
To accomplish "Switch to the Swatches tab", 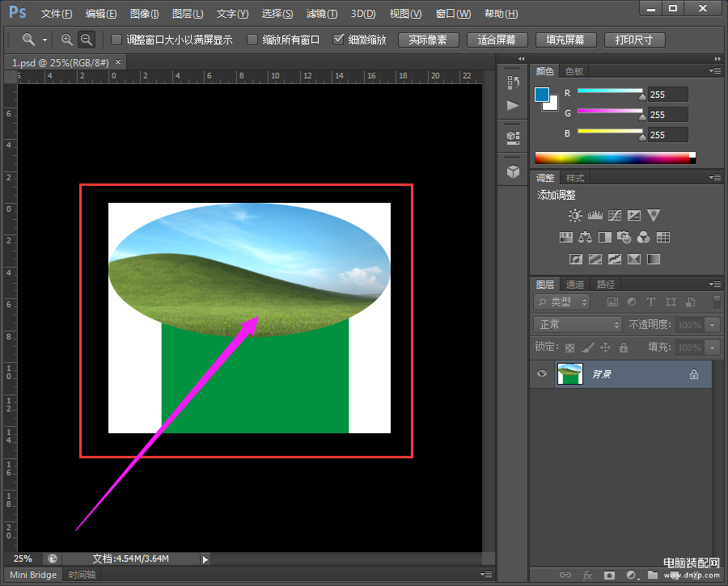I will [x=574, y=71].
